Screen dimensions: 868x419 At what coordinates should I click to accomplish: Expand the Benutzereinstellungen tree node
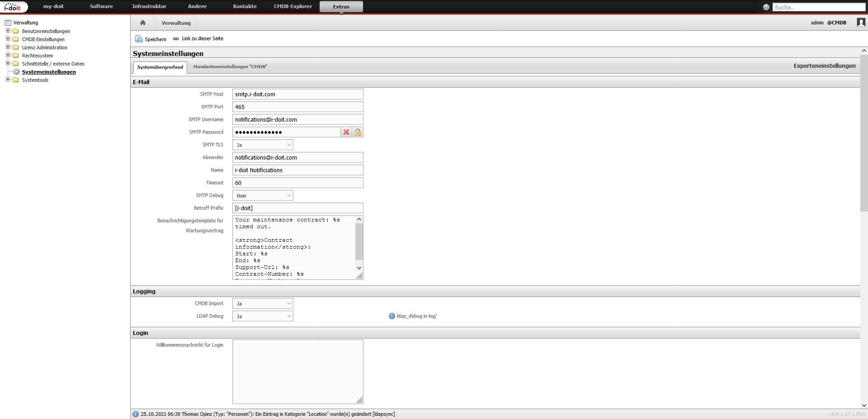[8, 31]
